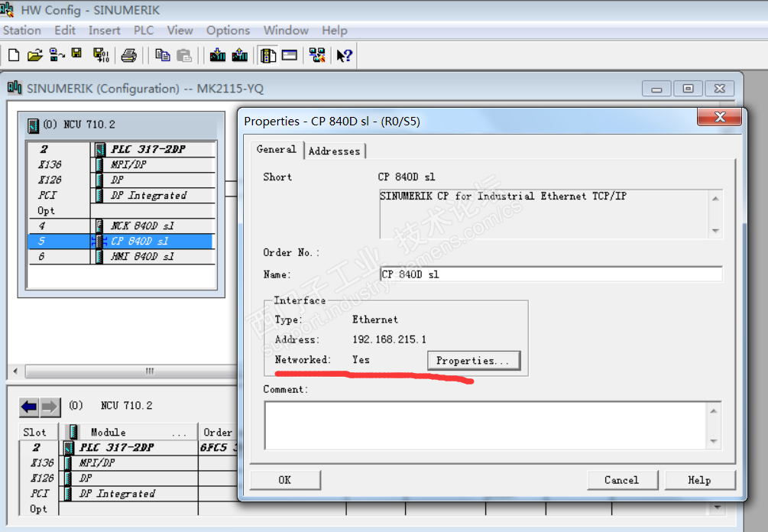Select MPI/DP row in rack
768x532 pixels.
(122, 164)
